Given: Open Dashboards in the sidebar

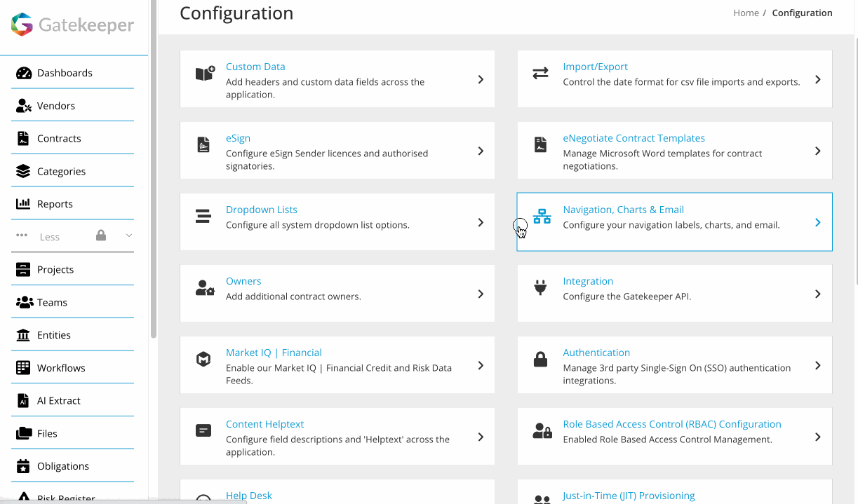Looking at the screenshot, I should pyautogui.click(x=65, y=73).
